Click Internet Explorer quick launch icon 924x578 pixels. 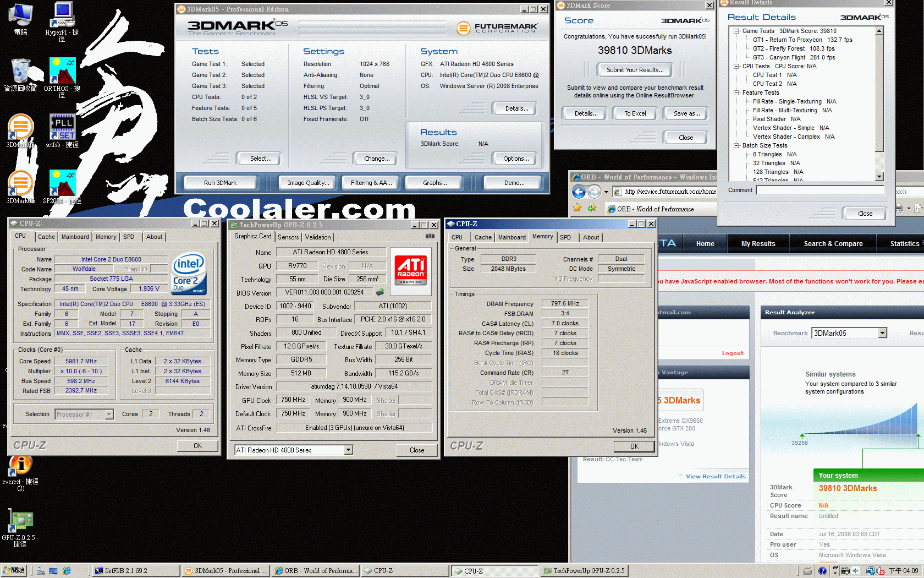(67, 571)
